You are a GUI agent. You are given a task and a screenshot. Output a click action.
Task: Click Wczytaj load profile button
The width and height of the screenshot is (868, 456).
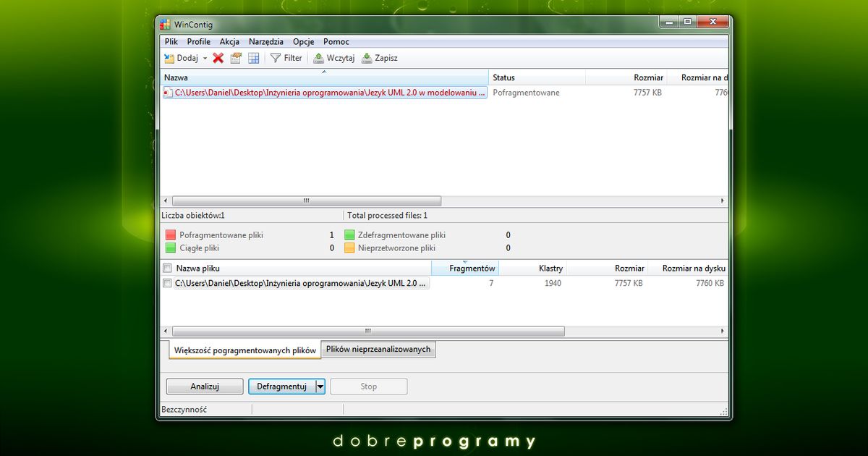[x=333, y=58]
